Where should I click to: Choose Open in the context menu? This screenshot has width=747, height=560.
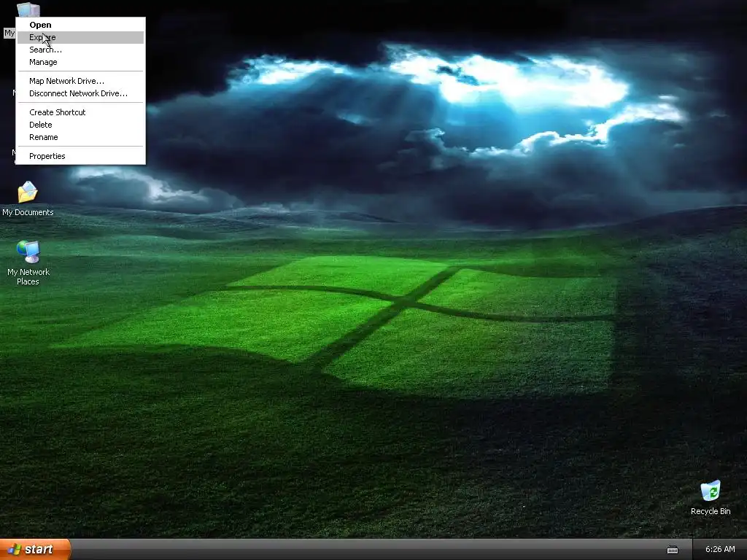point(80,25)
